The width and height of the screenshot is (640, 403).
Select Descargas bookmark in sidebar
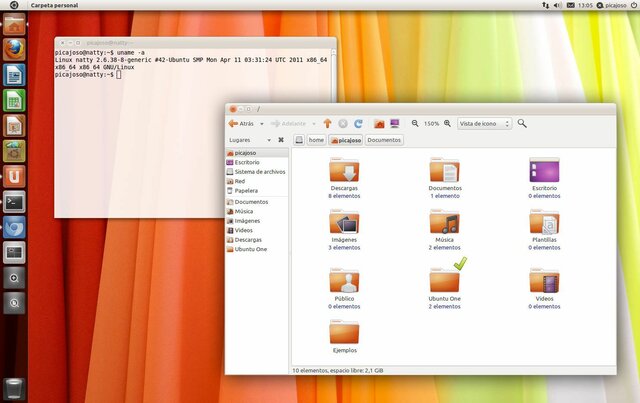point(257,240)
